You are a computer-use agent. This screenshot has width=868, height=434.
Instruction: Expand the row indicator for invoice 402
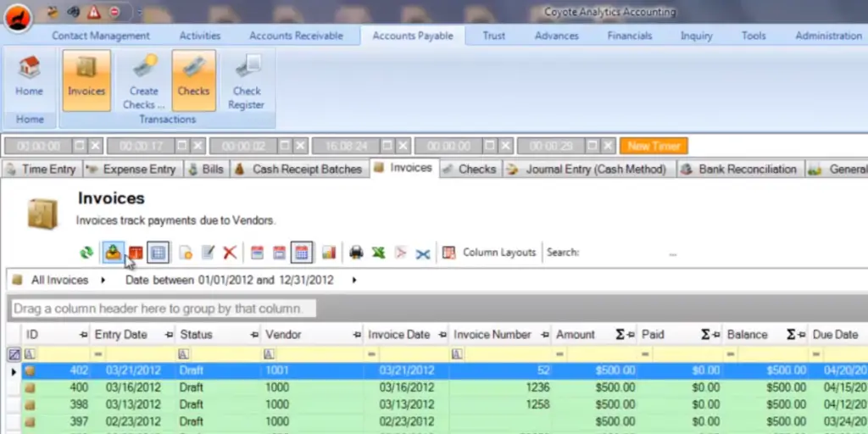(14, 371)
